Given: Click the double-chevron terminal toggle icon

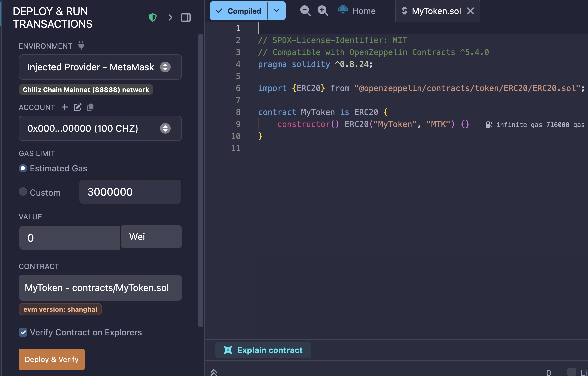Looking at the screenshot, I should point(214,372).
